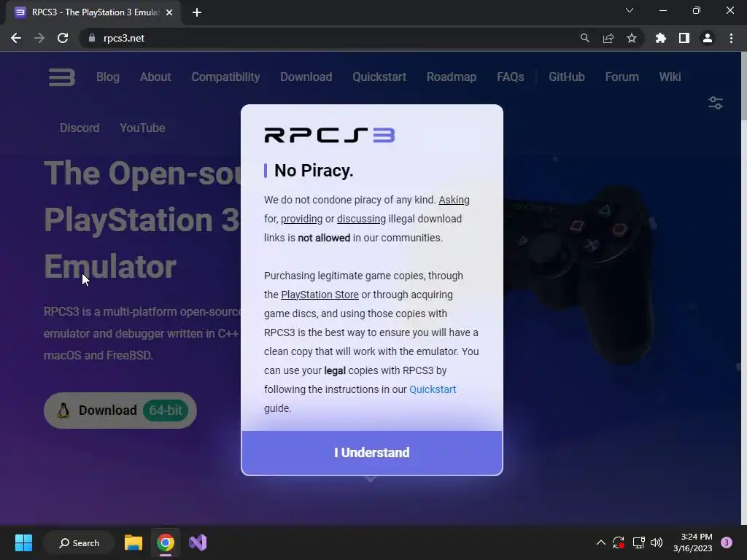Open the About nav item

155,77
